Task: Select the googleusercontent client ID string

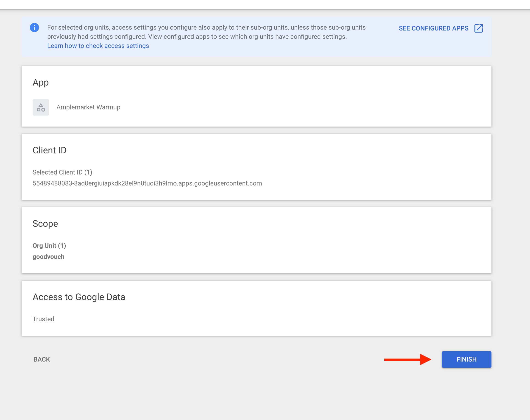Action: [147, 183]
